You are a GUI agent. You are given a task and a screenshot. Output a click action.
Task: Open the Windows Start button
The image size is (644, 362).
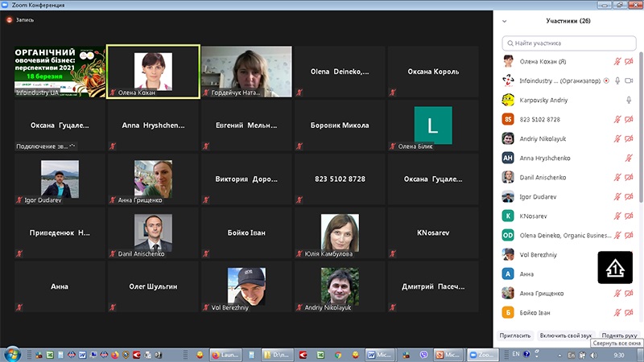(x=12, y=354)
